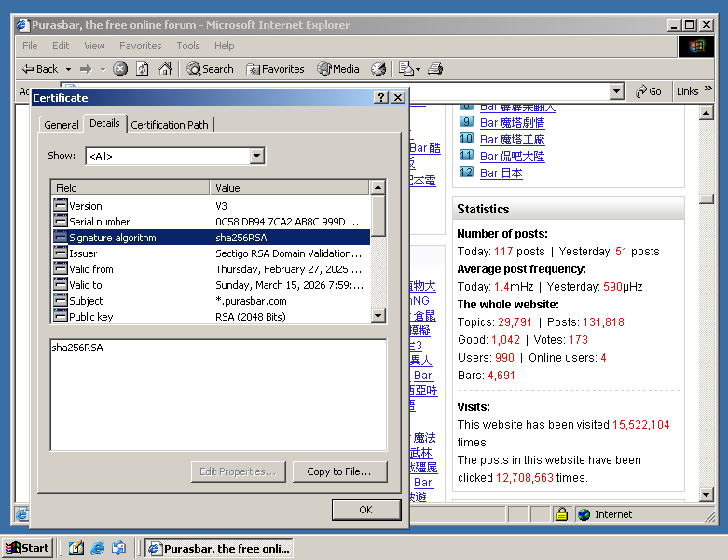The width and height of the screenshot is (728, 560).
Task: Launch Outlook Express from quick launch
Action: pos(118,549)
